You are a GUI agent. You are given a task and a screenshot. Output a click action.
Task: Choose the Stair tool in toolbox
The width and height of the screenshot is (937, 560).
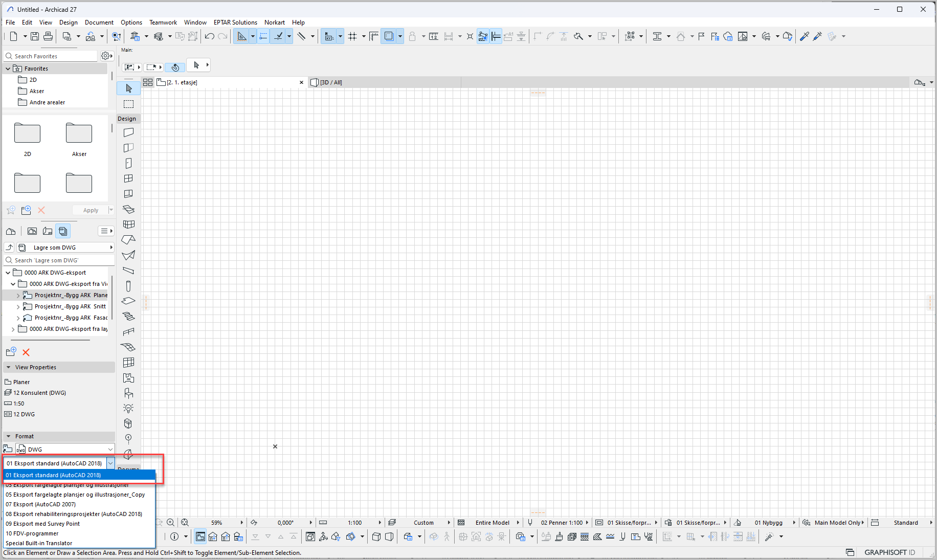point(128,317)
